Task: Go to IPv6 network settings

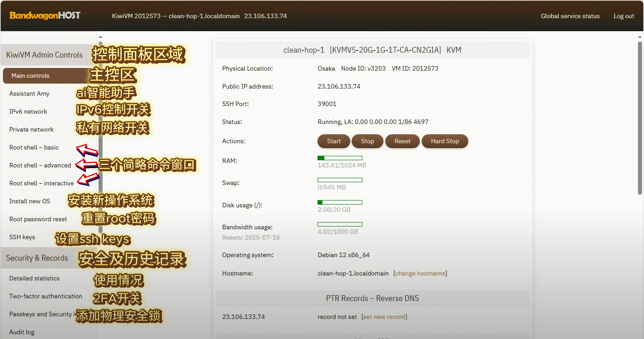Action: point(28,112)
